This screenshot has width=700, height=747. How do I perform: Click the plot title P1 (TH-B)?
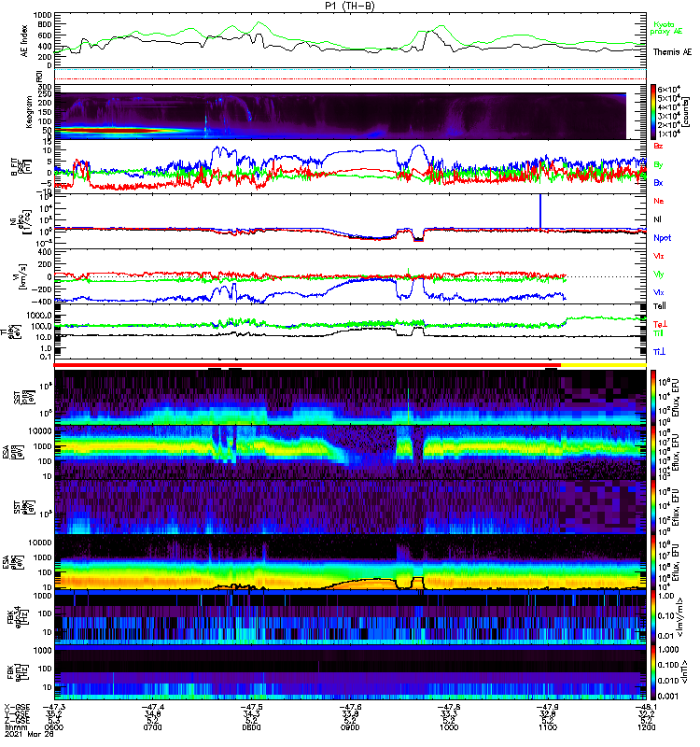tap(351, 6)
